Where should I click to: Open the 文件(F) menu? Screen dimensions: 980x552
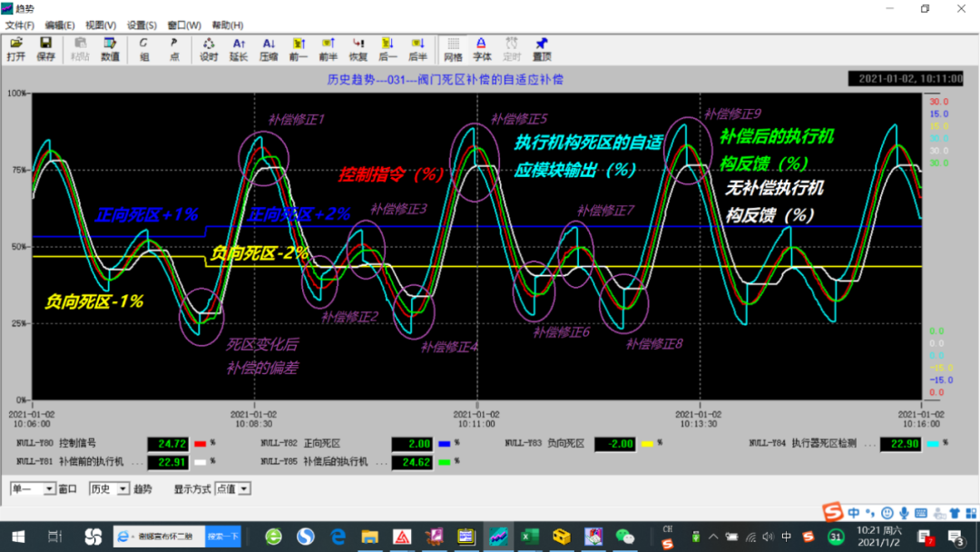click(x=19, y=25)
